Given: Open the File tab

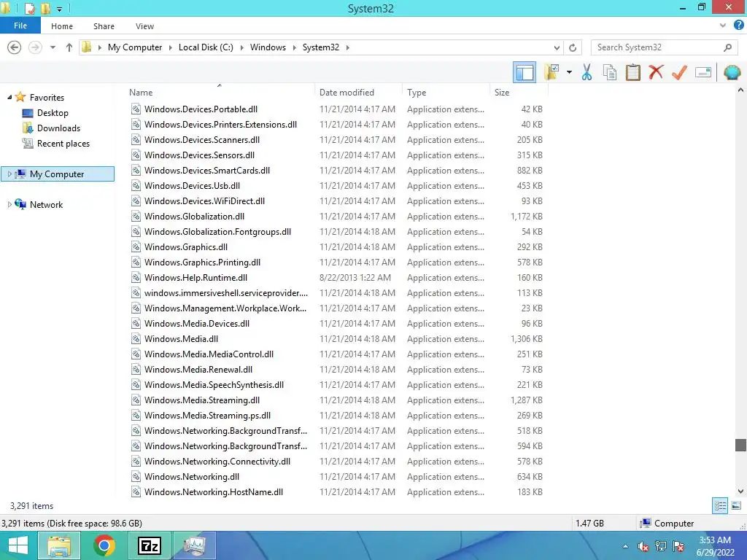Looking at the screenshot, I should point(20,26).
